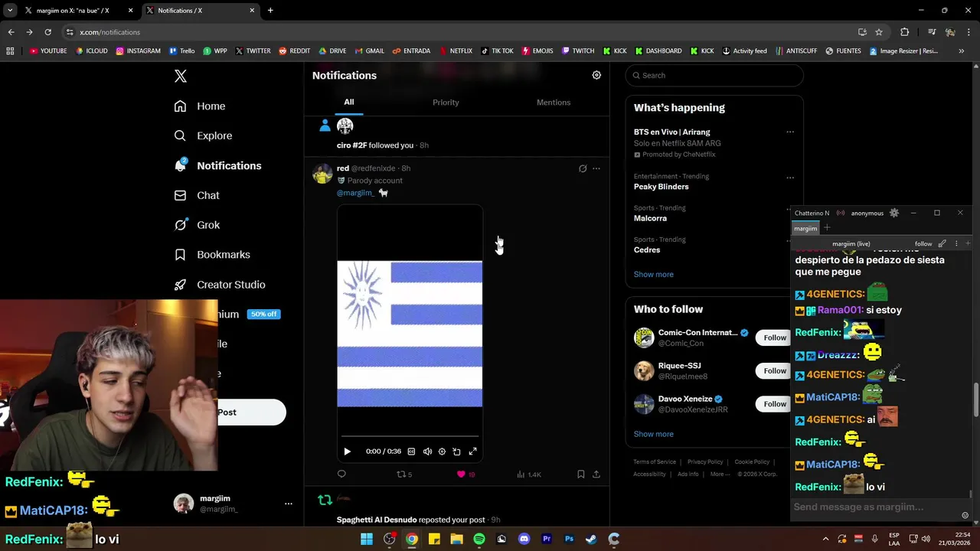
Task: Add new tab in Chatterino
Action: point(827,227)
